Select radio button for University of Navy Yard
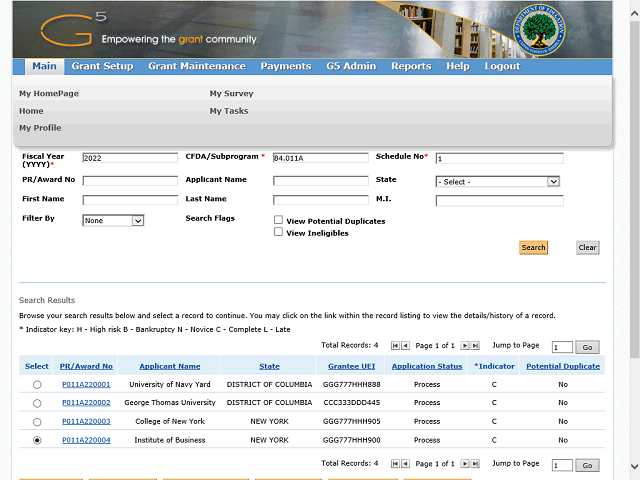This screenshot has width=640, height=480. point(38,384)
